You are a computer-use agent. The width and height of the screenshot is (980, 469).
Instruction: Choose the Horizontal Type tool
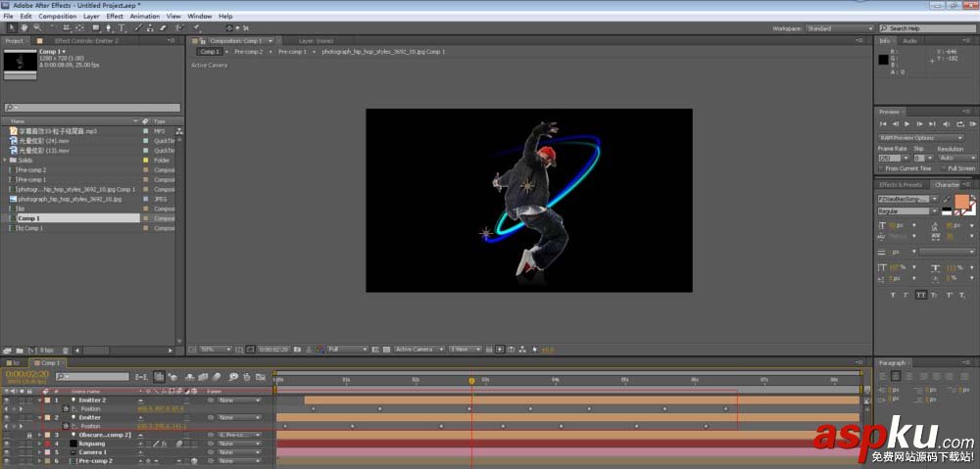tap(120, 28)
